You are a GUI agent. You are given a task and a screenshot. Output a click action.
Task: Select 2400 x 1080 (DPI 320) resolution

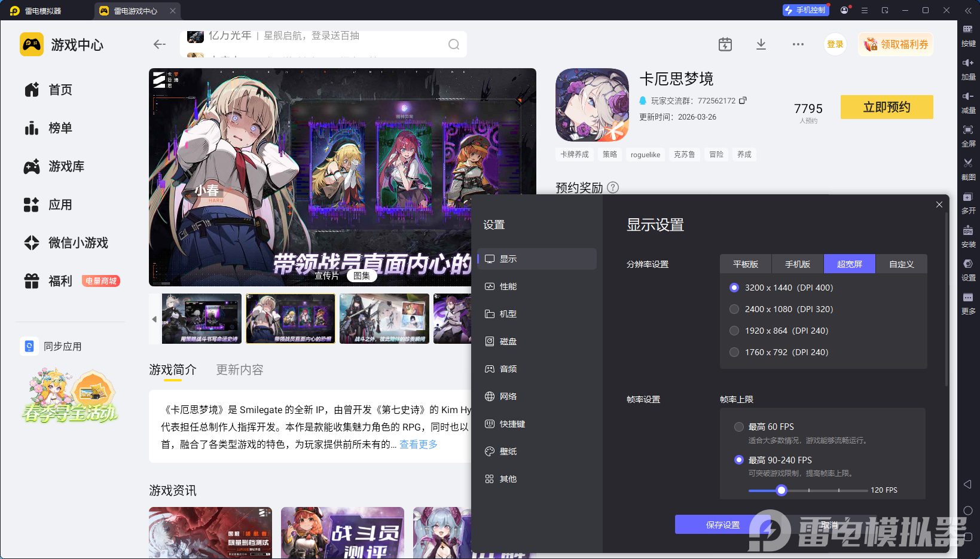tap(782, 309)
